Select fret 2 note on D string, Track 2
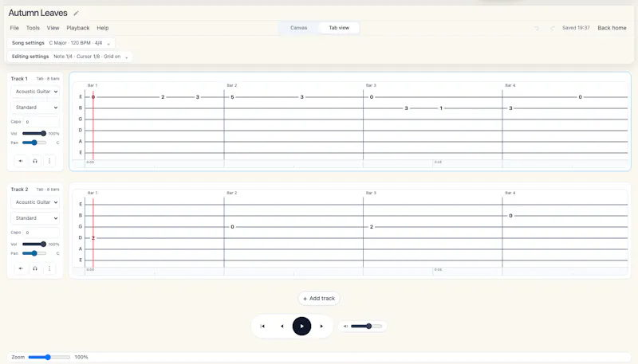This screenshot has width=638, height=364. tap(93, 237)
